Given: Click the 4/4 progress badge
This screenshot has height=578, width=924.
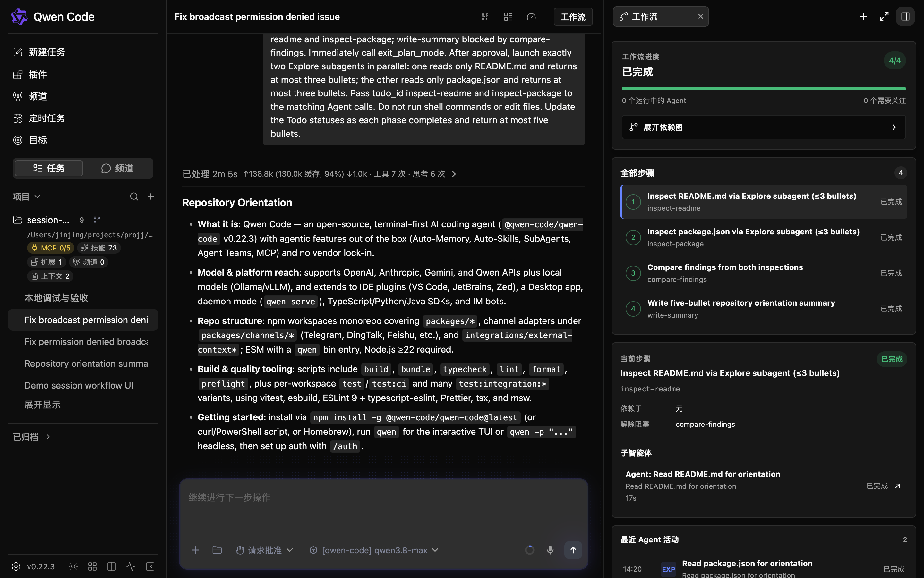Looking at the screenshot, I should (x=894, y=60).
